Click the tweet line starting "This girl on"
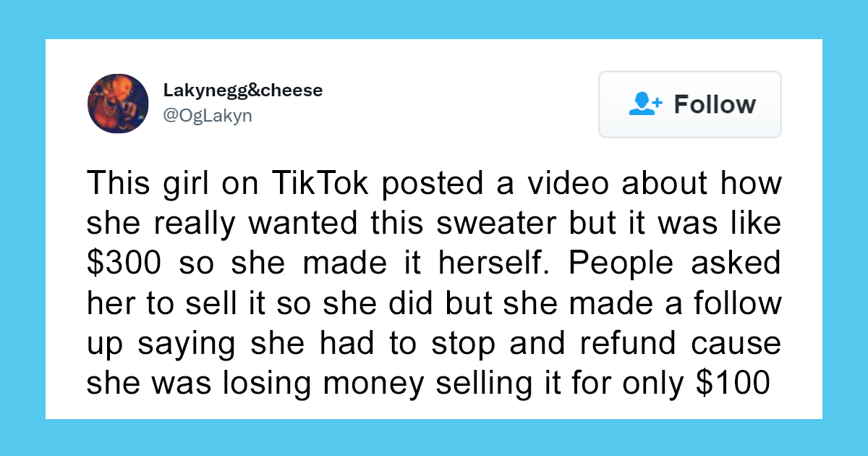The width and height of the screenshot is (868, 456). (434, 184)
